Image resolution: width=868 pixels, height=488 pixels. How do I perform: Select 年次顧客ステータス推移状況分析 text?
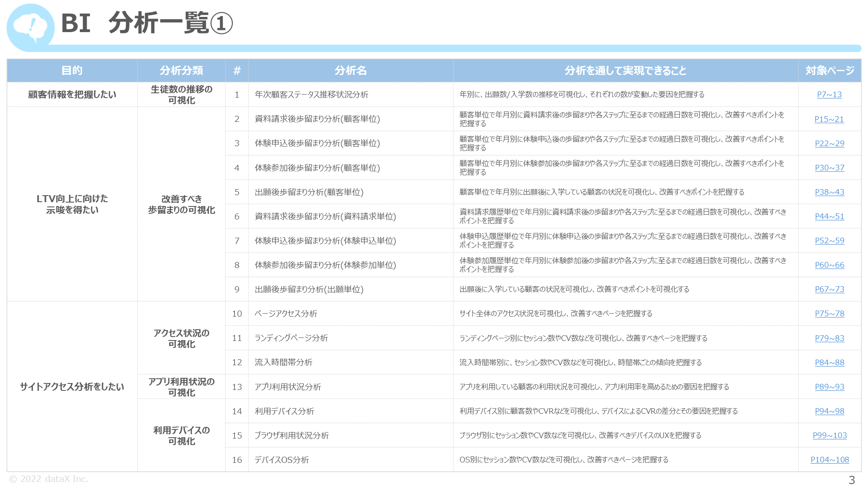pos(311,95)
